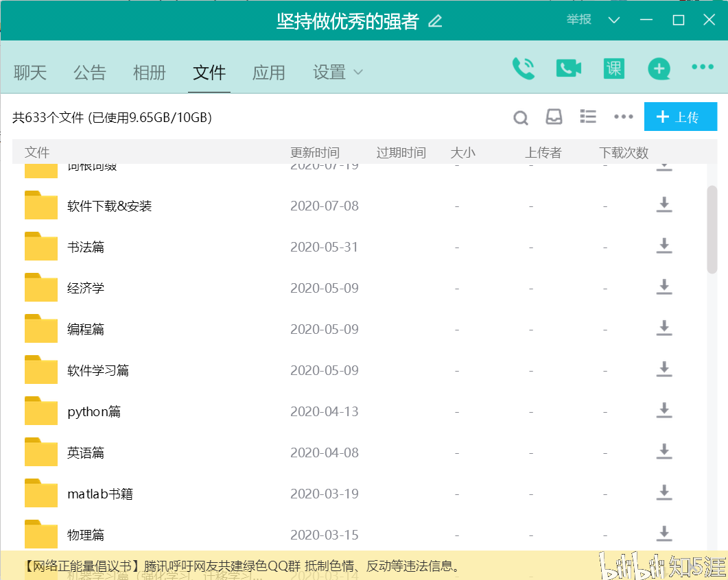Download the 软件学习篇 folder
Image resolution: width=728 pixels, height=580 pixels.
pyautogui.click(x=664, y=370)
